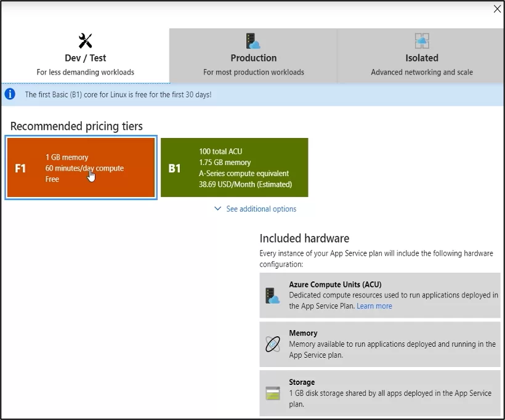Expand See additional options
Screen dimensions: 505x420
click(x=255, y=209)
